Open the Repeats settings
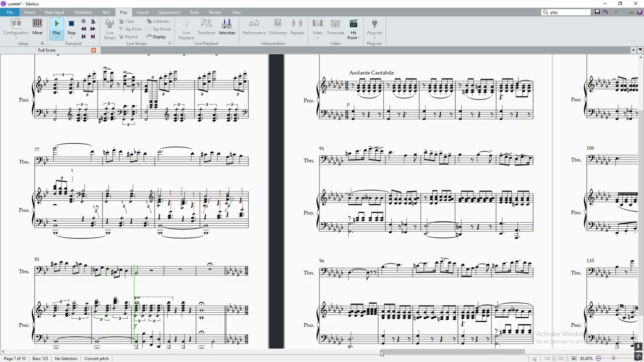This screenshot has height=362, width=644. tap(297, 26)
